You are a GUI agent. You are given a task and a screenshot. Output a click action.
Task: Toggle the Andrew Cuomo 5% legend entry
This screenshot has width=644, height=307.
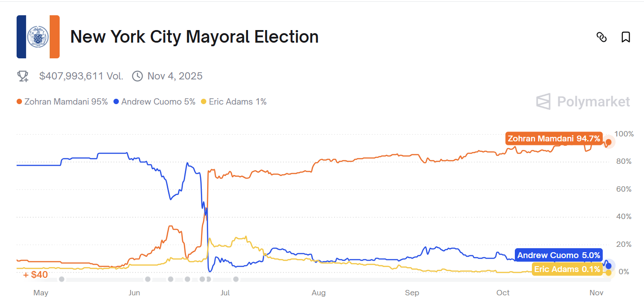tap(155, 102)
